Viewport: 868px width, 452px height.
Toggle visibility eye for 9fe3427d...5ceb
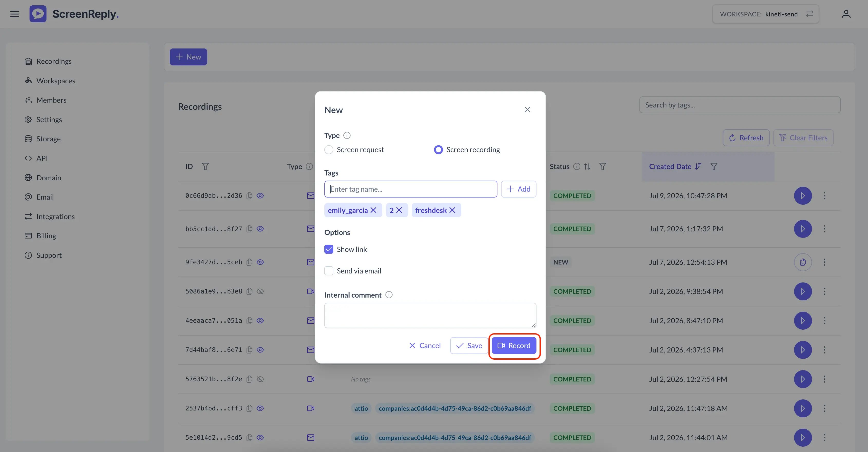click(x=260, y=262)
